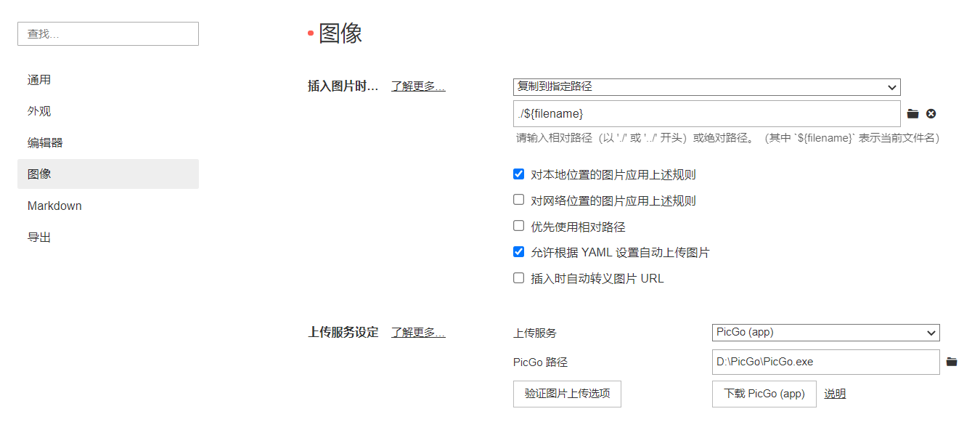Click the 验证图片上传选项 button
This screenshot has width=980, height=430.
(x=567, y=394)
